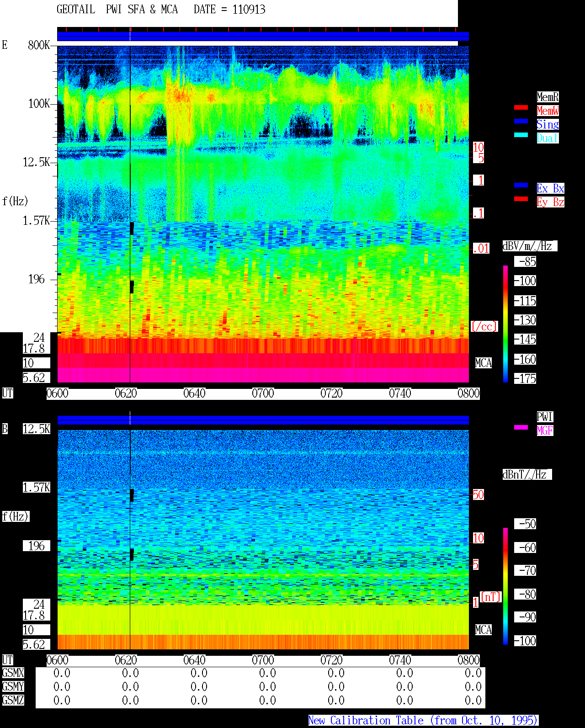
Task: Click the B panel 0700 UT tick label
Action: tap(263, 660)
